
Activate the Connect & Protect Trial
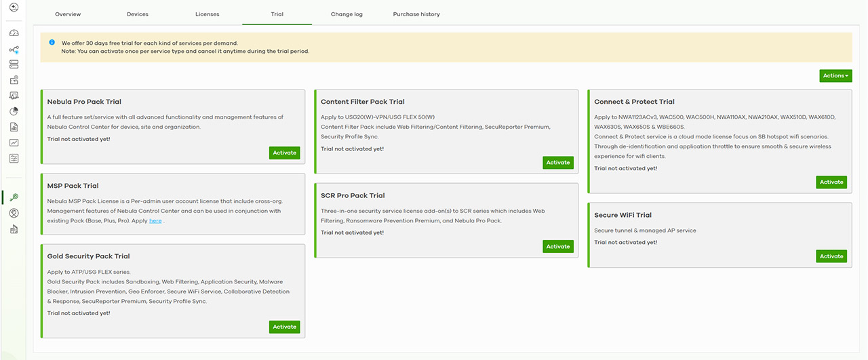coord(831,182)
